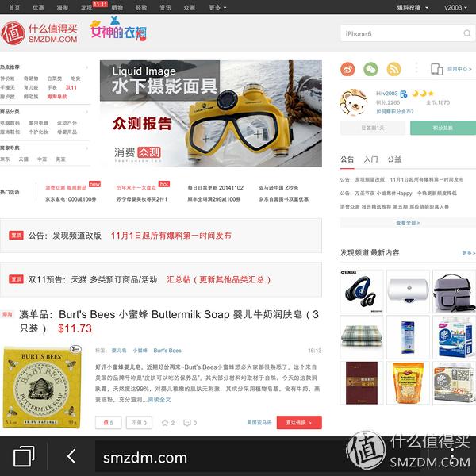
Task: Expand the 商品分类 section arrow
Action: (86, 112)
